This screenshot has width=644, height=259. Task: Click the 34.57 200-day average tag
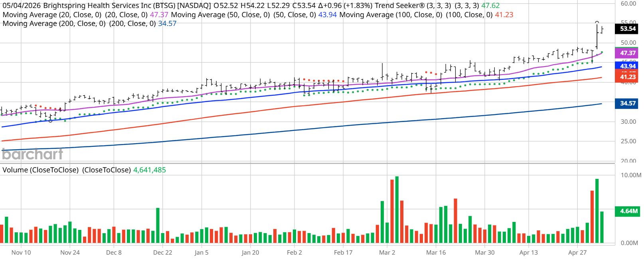(x=627, y=103)
